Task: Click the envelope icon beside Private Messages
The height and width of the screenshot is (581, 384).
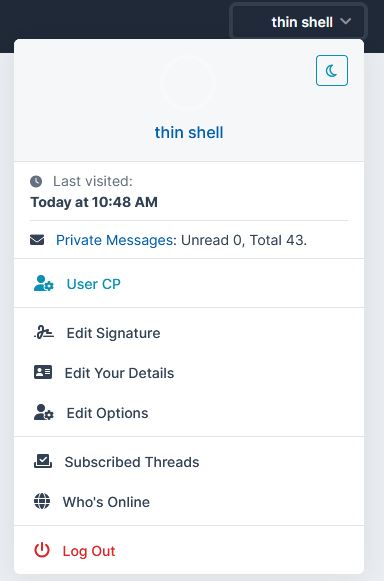Action: (x=37, y=240)
